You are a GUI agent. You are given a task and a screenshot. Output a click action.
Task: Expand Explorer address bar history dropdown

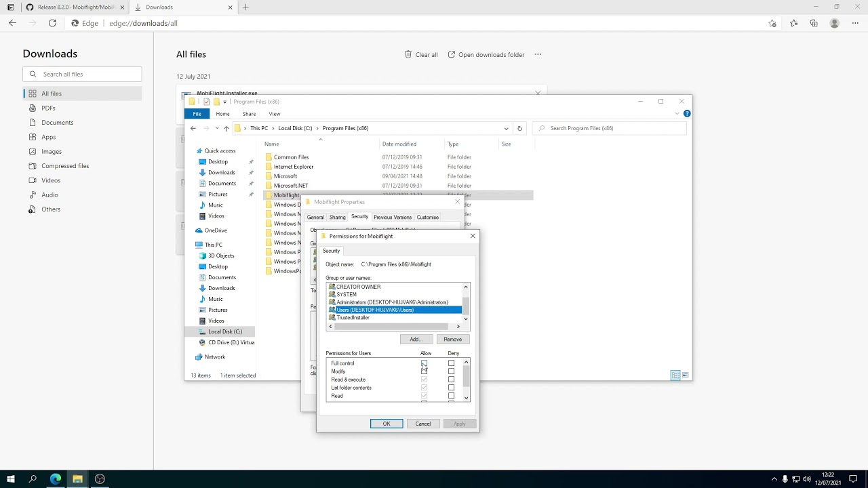[506, 128]
